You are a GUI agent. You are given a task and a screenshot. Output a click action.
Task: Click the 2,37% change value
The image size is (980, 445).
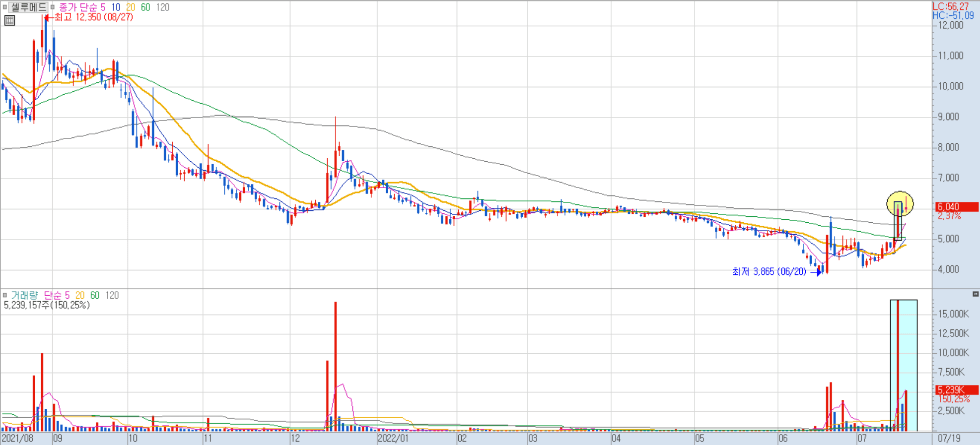950,216
